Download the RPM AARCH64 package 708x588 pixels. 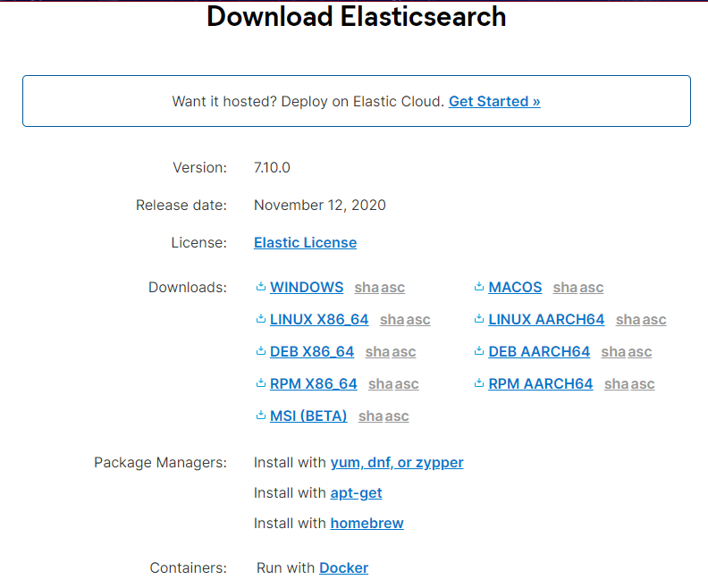(541, 384)
